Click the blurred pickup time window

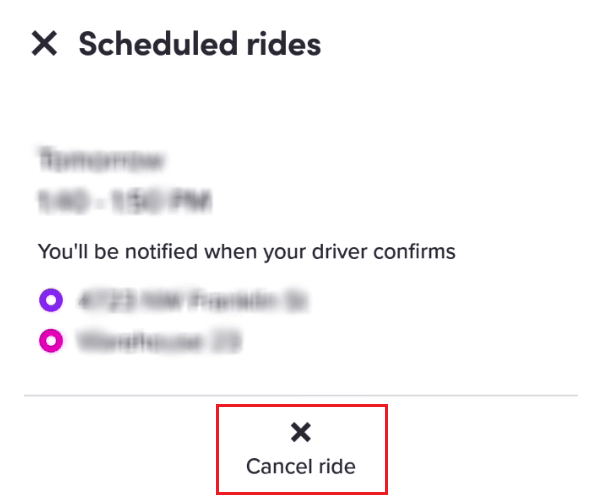[x=125, y=200]
